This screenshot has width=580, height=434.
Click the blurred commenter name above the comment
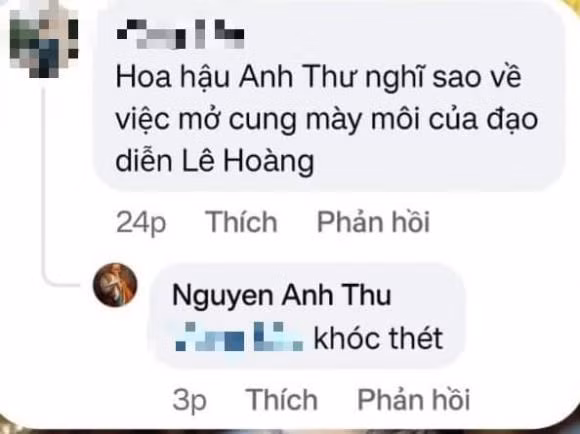[181, 34]
